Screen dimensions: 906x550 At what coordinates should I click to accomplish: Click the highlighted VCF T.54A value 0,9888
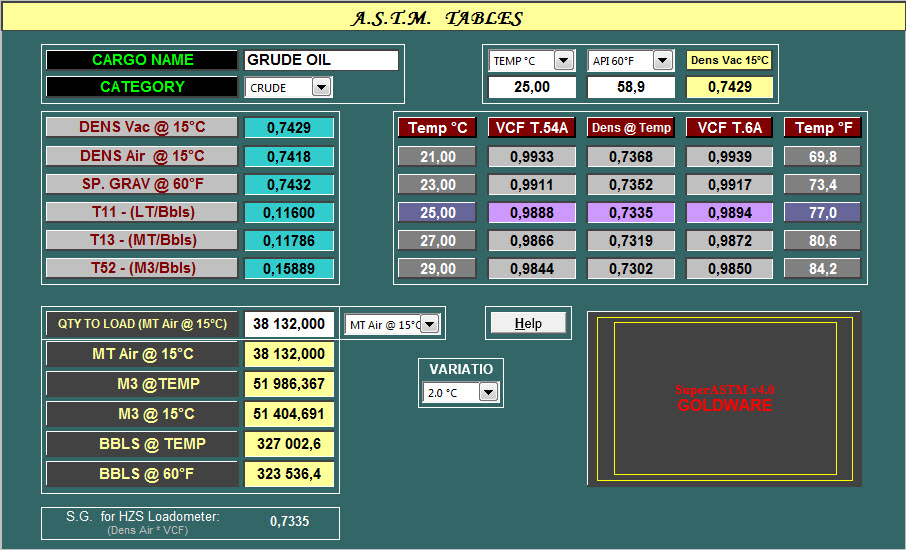click(531, 213)
